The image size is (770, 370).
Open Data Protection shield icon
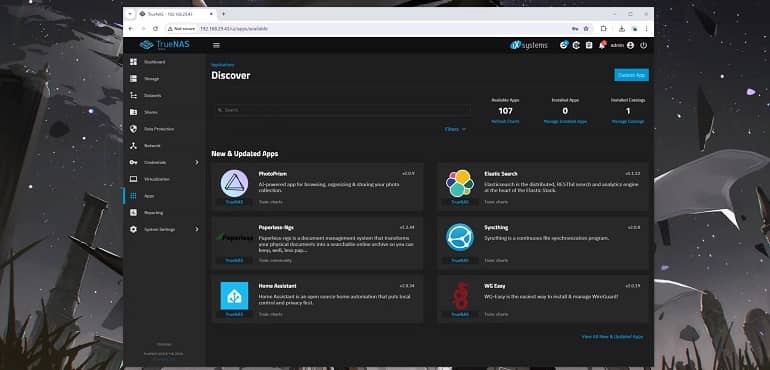tap(133, 129)
